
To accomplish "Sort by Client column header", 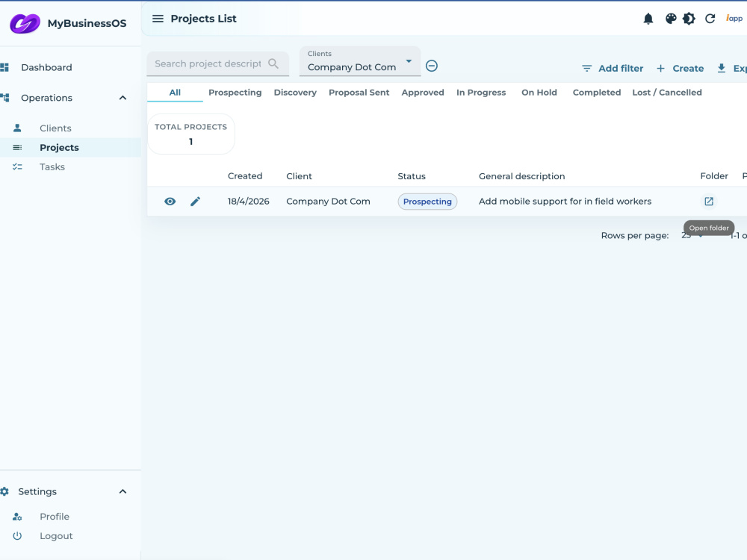I will point(299,175).
